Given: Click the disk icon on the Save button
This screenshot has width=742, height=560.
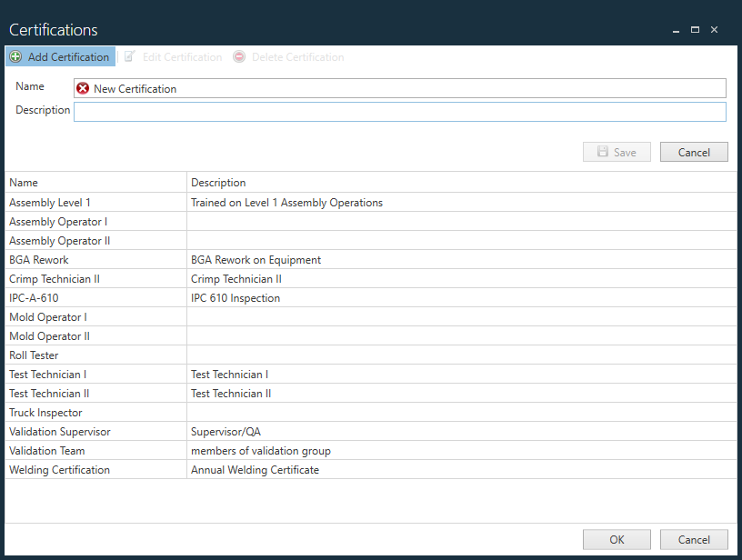Looking at the screenshot, I should [602, 152].
